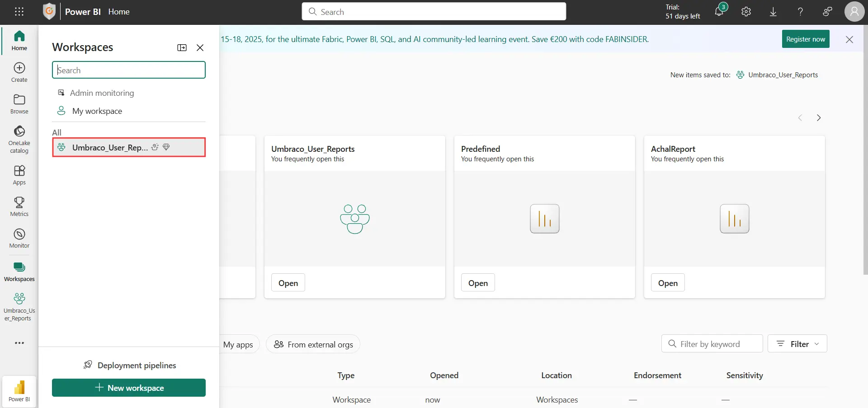
Task: Dismiss the event banner
Action: [849, 39]
